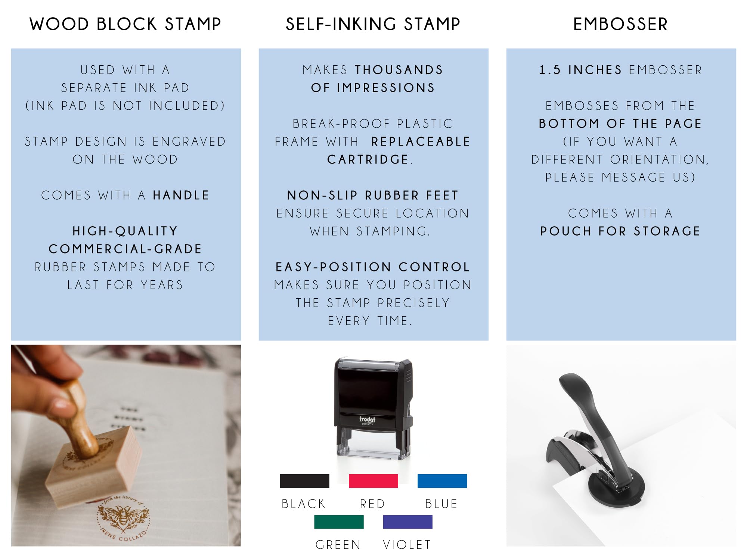Click the "NON-SLIP RUBBER FEET" text
The width and height of the screenshot is (747, 560).
373,195
